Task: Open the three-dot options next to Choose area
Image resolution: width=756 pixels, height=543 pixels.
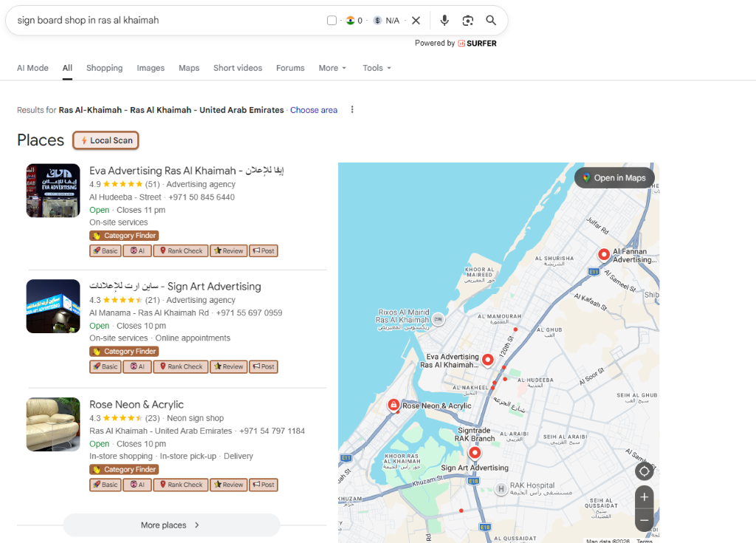Action: coord(352,109)
